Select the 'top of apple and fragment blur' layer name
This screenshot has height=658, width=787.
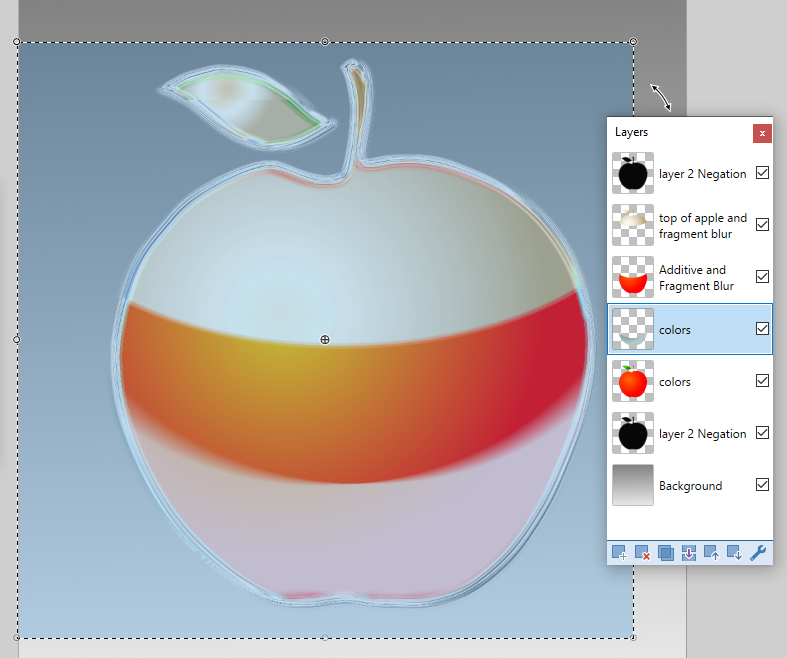tap(703, 226)
